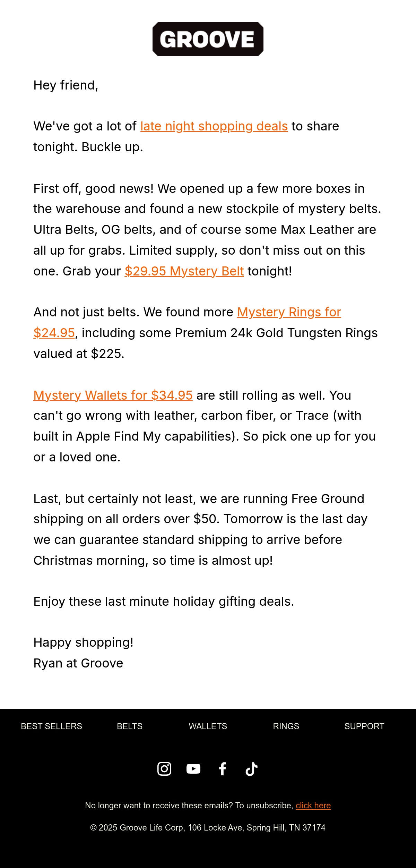Image resolution: width=416 pixels, height=868 pixels.
Task: Open the late night shopping deals link
Action: (214, 126)
